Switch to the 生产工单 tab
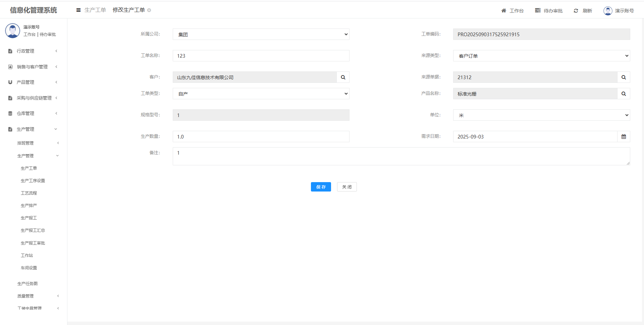The width and height of the screenshot is (644, 325). click(x=95, y=10)
